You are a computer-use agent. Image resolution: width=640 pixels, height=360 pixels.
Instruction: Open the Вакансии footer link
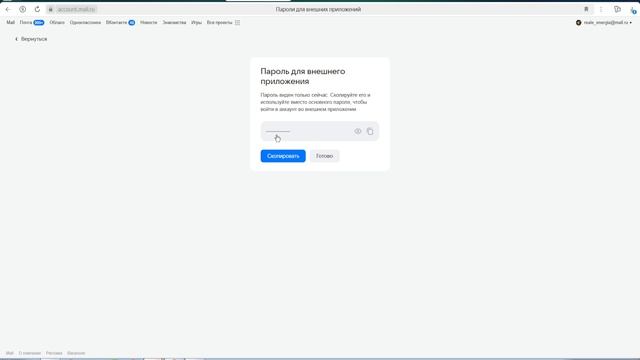(76, 353)
